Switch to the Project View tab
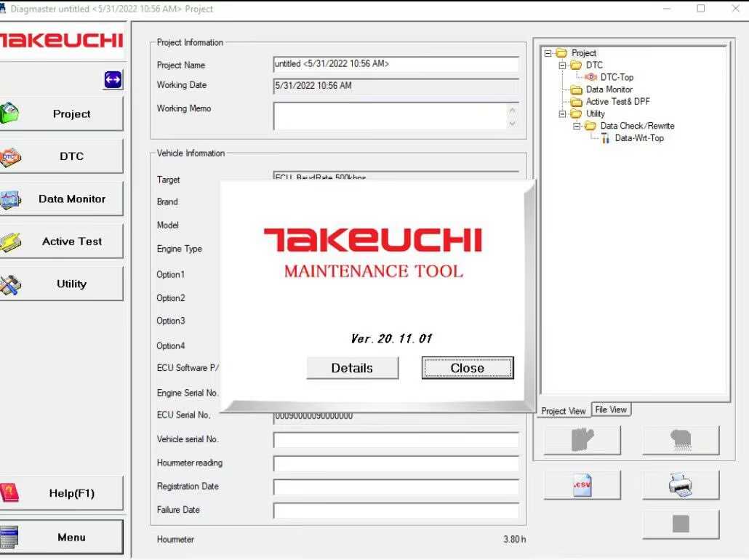Image resolution: width=749 pixels, height=560 pixels. tap(564, 411)
